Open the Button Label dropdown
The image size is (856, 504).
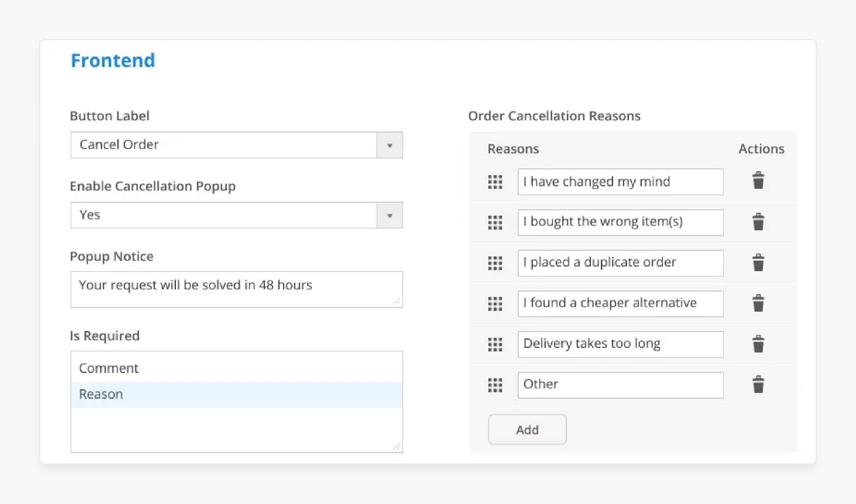(236, 145)
